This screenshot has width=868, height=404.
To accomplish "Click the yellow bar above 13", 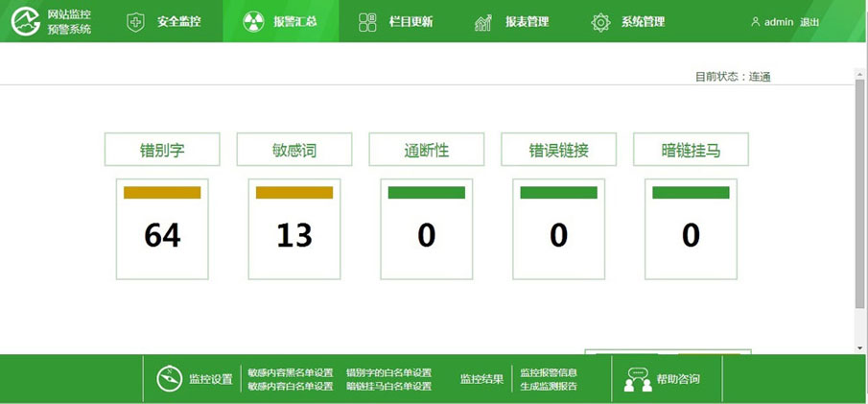I will [294, 192].
